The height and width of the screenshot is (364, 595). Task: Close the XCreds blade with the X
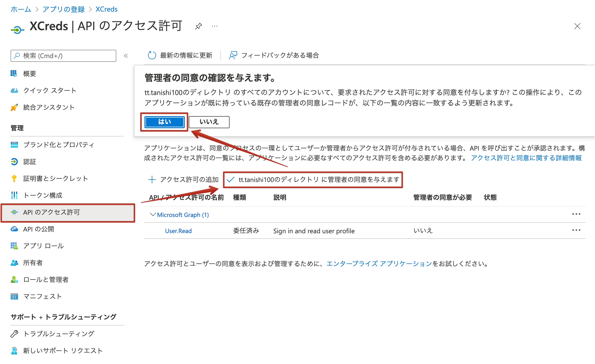click(577, 26)
